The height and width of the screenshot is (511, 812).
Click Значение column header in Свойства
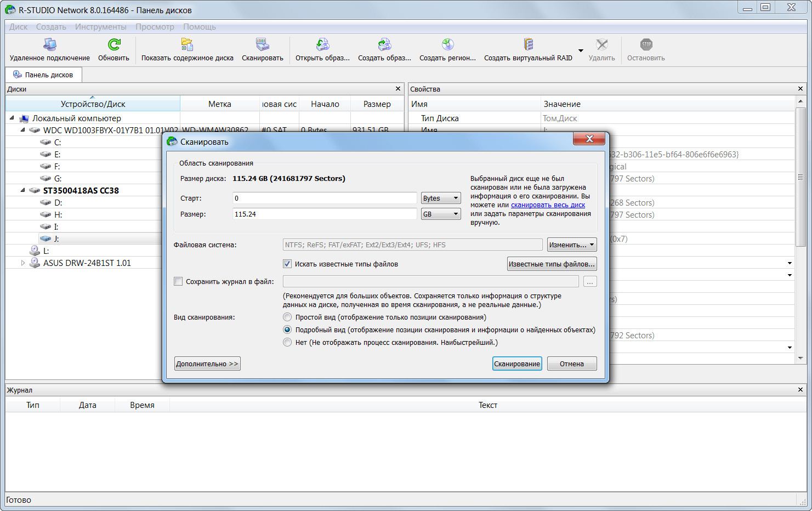(668, 104)
